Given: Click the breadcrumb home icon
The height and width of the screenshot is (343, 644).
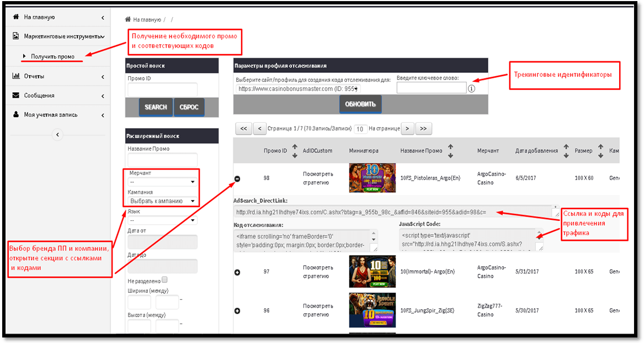Looking at the screenshot, I should pyautogui.click(x=127, y=19).
